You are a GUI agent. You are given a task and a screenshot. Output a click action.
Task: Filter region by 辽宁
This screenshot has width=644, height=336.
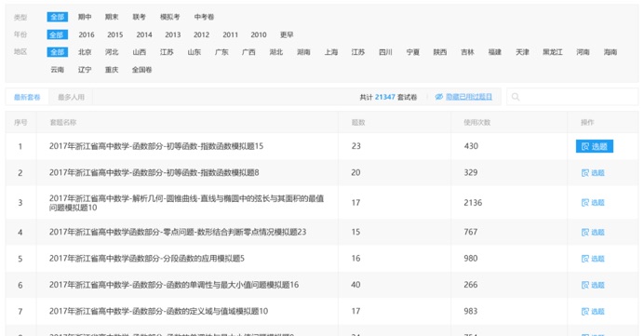(85, 70)
